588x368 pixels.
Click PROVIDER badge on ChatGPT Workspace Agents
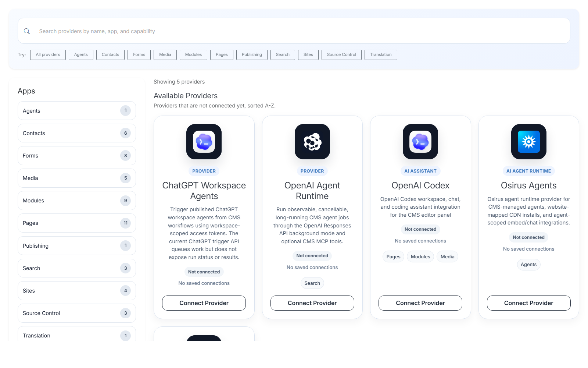point(204,171)
